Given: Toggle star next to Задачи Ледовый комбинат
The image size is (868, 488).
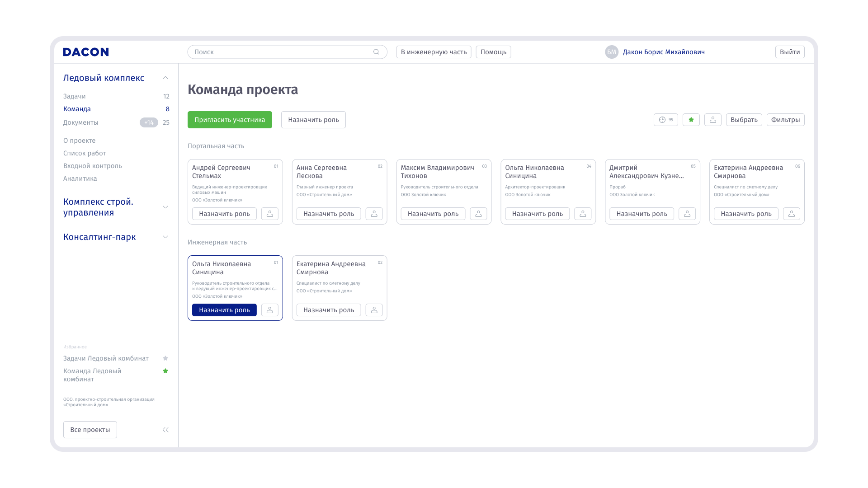Looking at the screenshot, I should pyautogui.click(x=165, y=358).
